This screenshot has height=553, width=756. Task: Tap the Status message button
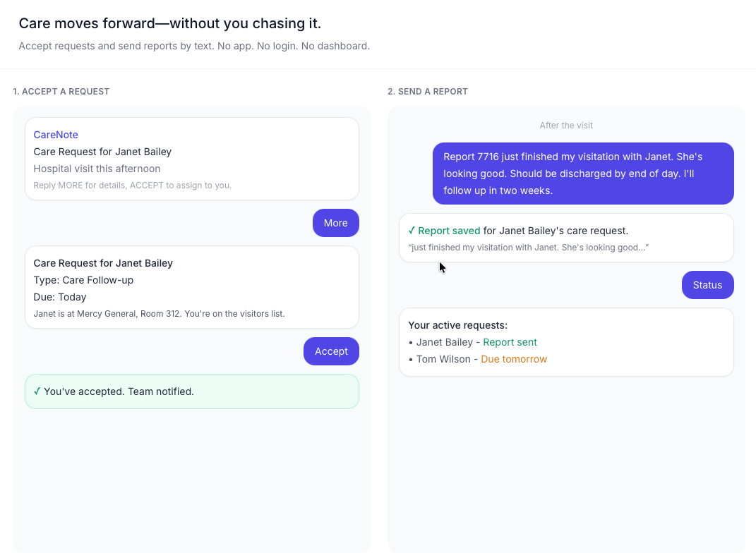pos(707,285)
